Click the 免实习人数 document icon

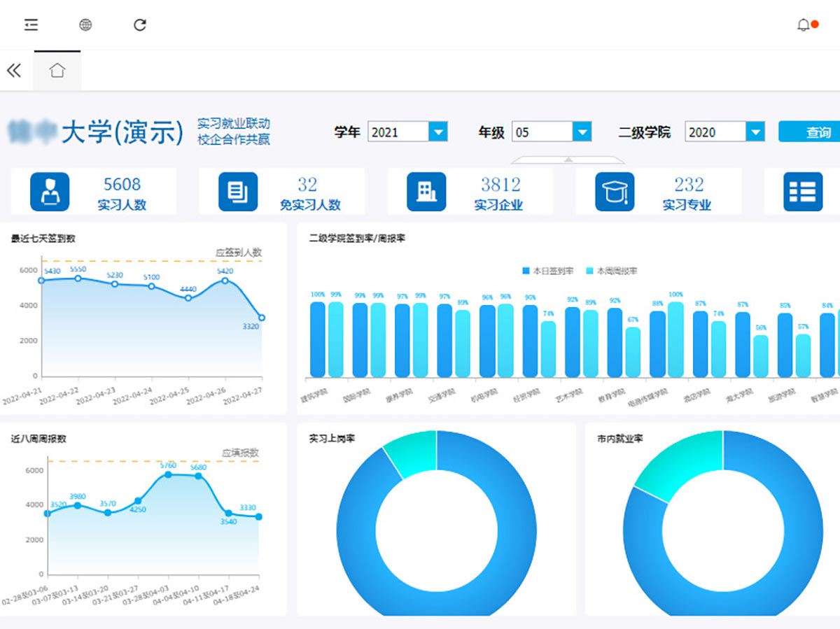[x=238, y=192]
